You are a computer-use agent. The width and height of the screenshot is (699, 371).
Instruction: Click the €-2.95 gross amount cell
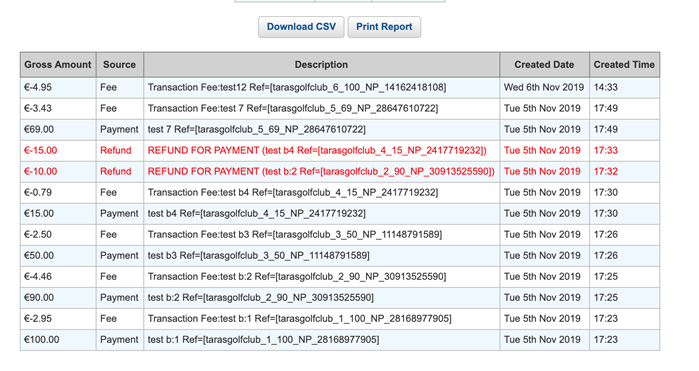[x=58, y=319]
